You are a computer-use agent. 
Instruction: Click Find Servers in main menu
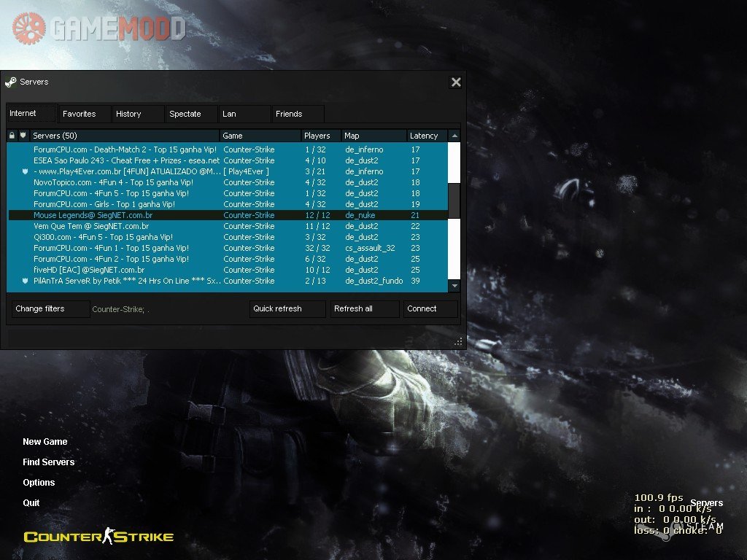pos(48,462)
